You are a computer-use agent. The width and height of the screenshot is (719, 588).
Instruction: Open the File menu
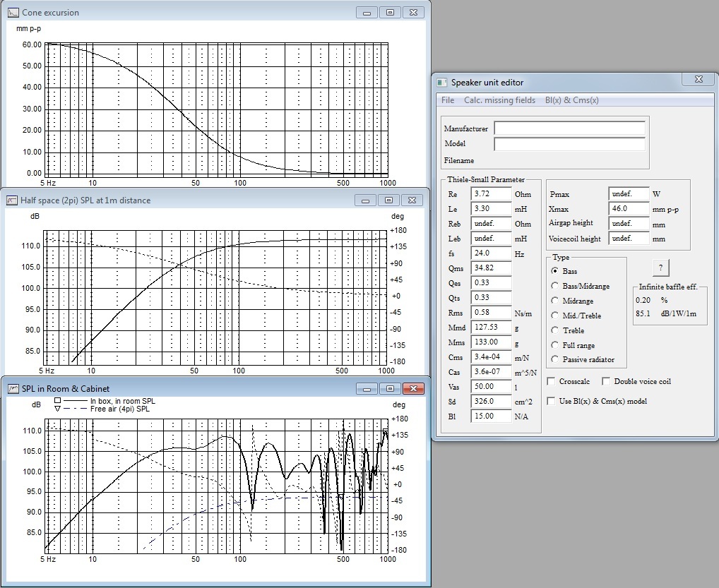click(448, 100)
